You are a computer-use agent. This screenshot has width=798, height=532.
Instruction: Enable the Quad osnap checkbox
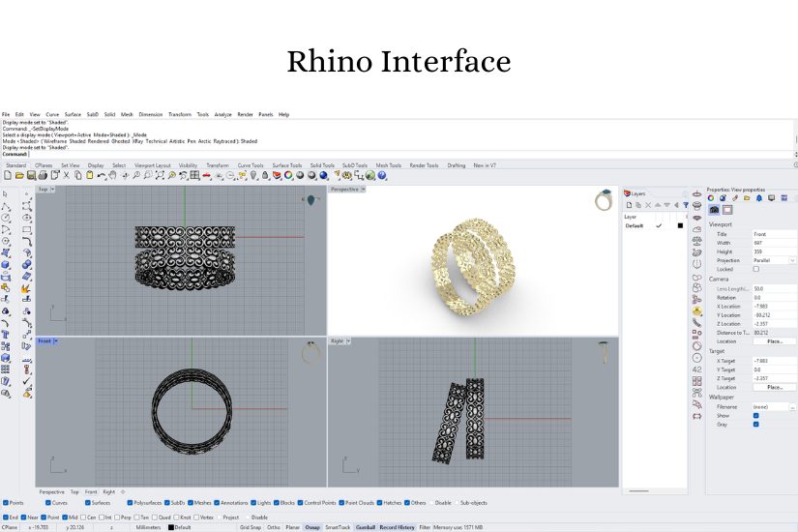tap(155, 517)
